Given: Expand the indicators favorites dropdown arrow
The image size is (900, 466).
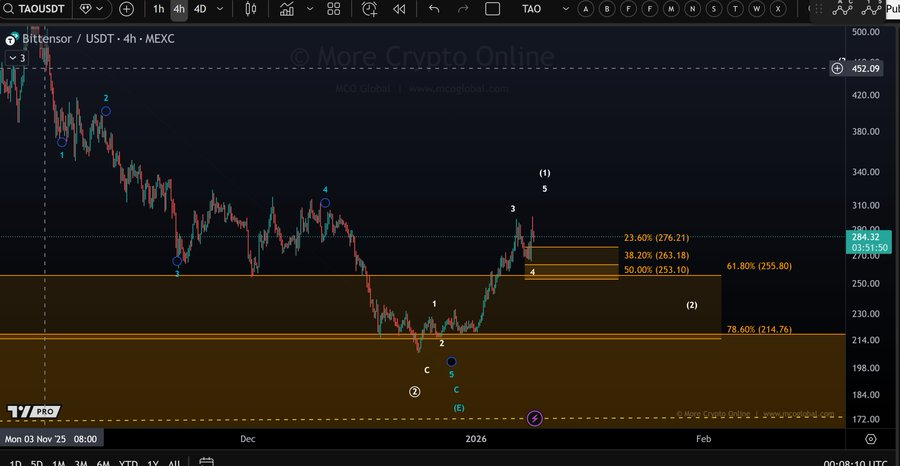Looking at the screenshot, I should [x=309, y=9].
